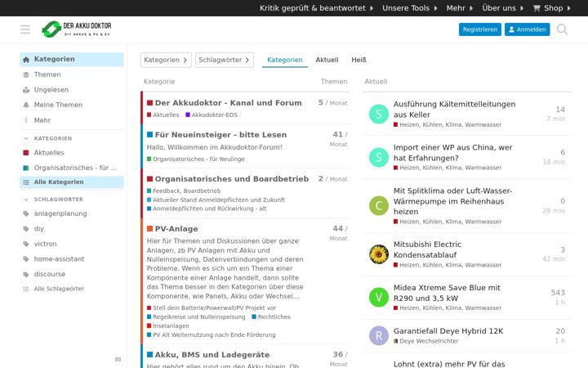Select Themen in the sidebar
588x368 pixels.
point(71,74)
